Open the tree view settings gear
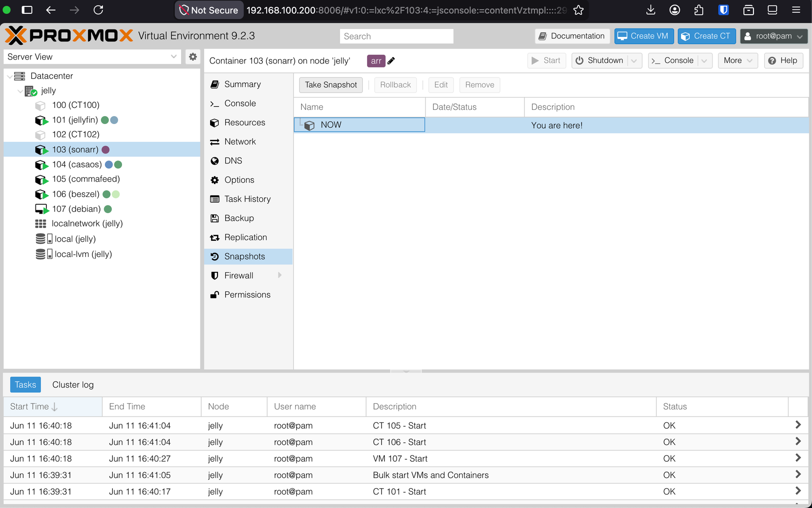 [193, 57]
